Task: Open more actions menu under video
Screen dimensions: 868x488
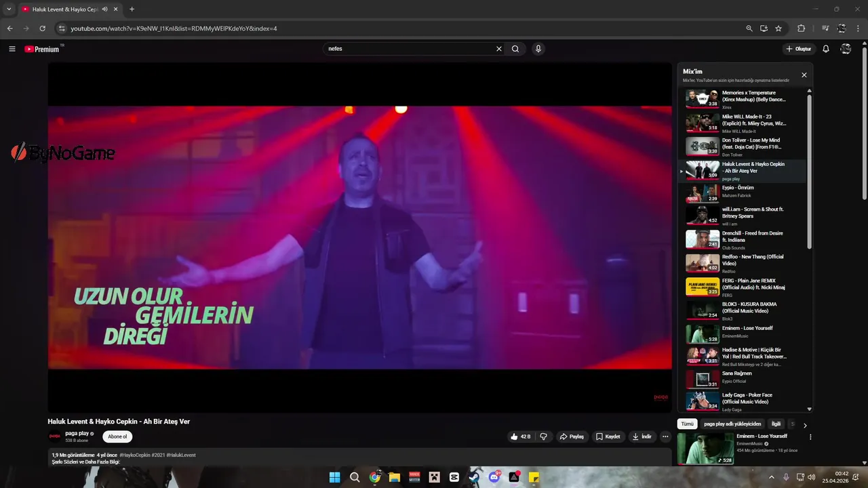Action: pyautogui.click(x=665, y=436)
